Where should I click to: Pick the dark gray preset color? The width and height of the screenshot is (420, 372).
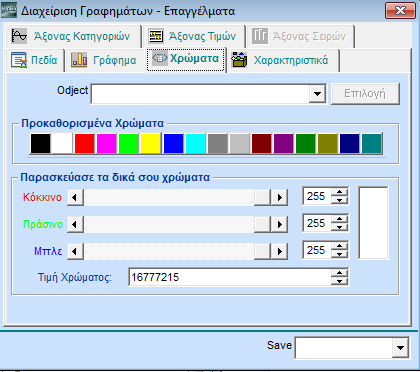[217, 143]
